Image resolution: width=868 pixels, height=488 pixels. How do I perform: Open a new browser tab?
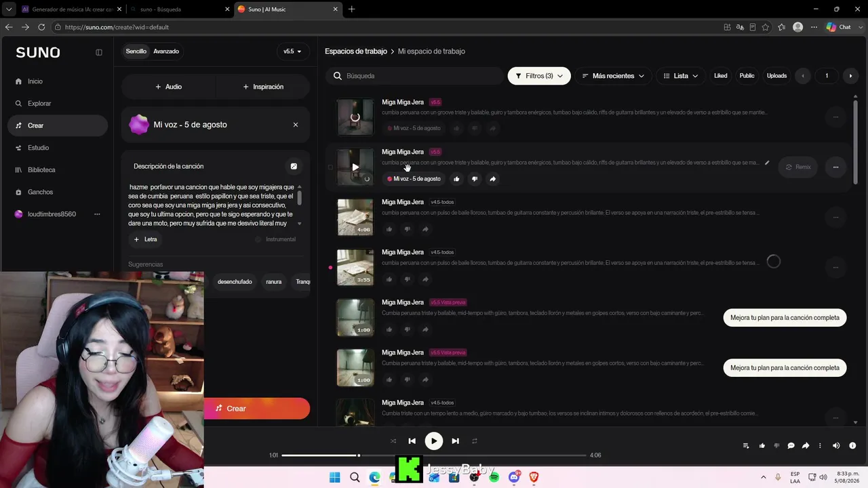(351, 9)
